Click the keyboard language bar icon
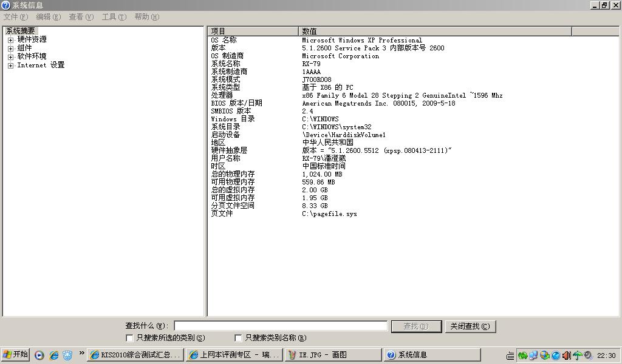The width and height of the screenshot is (622, 364). (510, 356)
